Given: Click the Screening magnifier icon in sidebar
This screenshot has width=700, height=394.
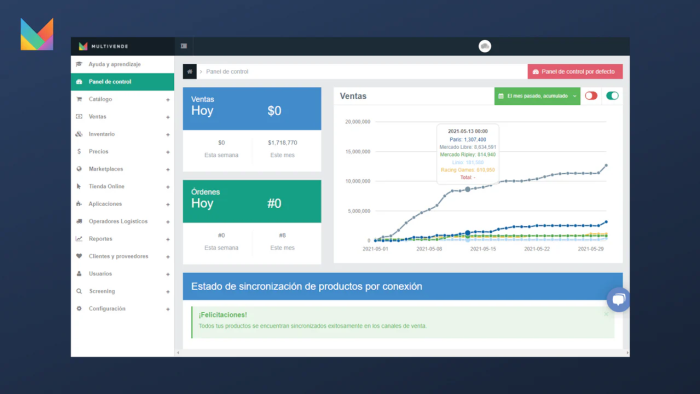Looking at the screenshot, I should (79, 291).
